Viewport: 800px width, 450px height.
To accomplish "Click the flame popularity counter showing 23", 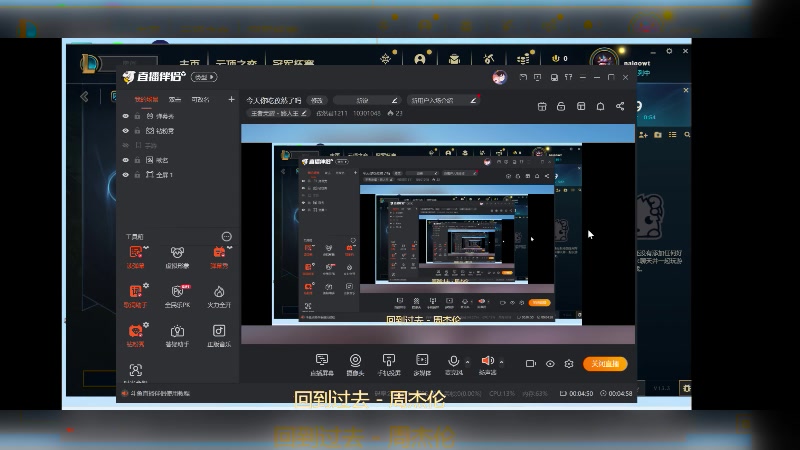I will (395, 113).
